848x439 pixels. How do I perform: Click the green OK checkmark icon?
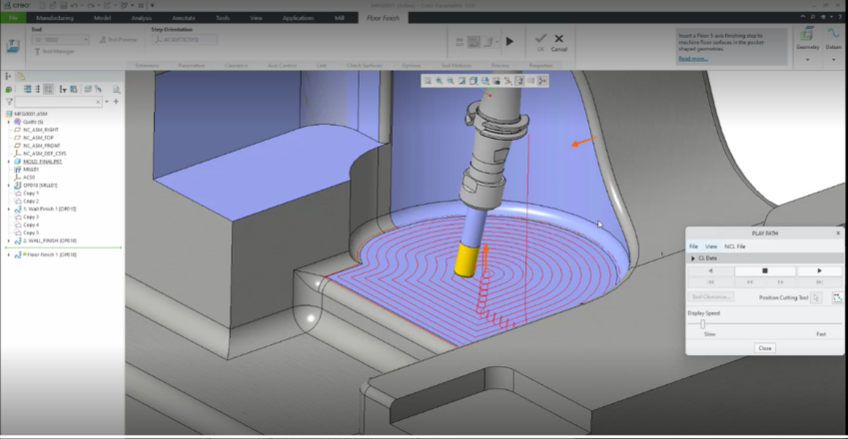pyautogui.click(x=540, y=39)
